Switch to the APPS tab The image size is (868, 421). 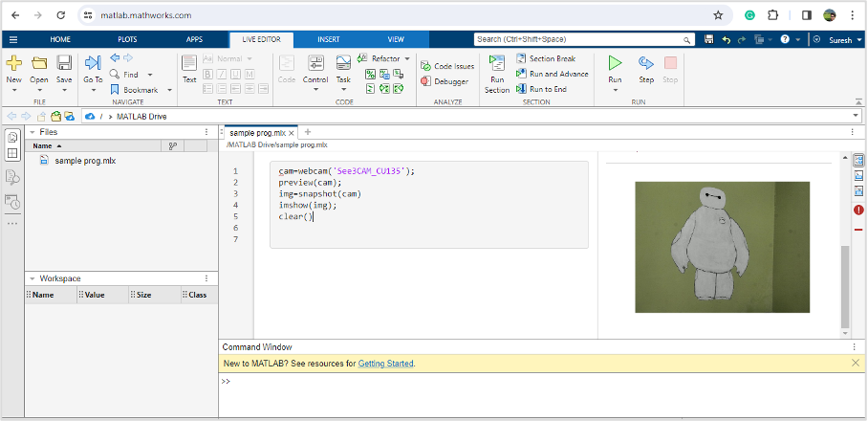coord(194,39)
